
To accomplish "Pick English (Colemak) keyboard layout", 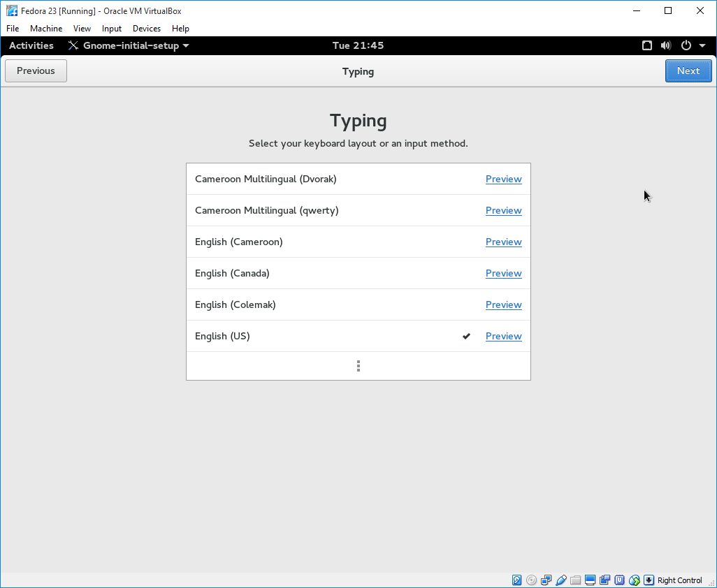I will (358, 304).
